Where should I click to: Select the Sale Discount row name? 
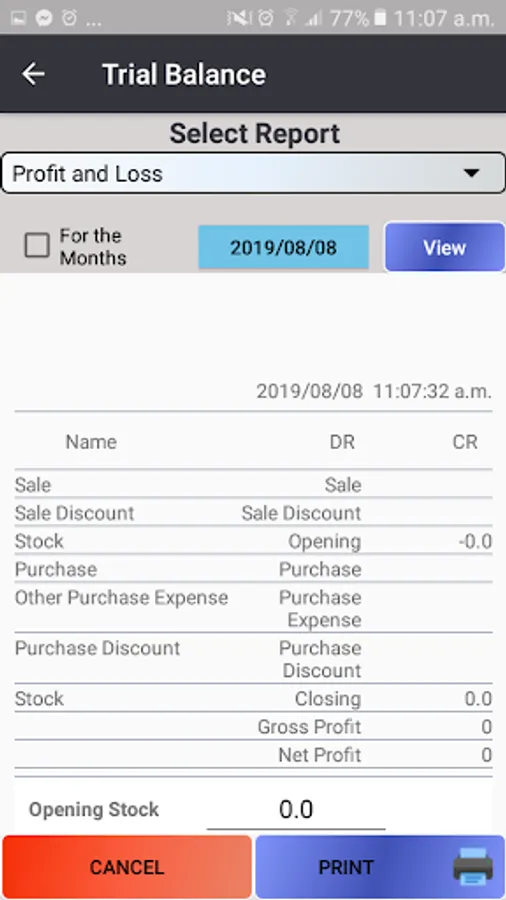[75, 513]
